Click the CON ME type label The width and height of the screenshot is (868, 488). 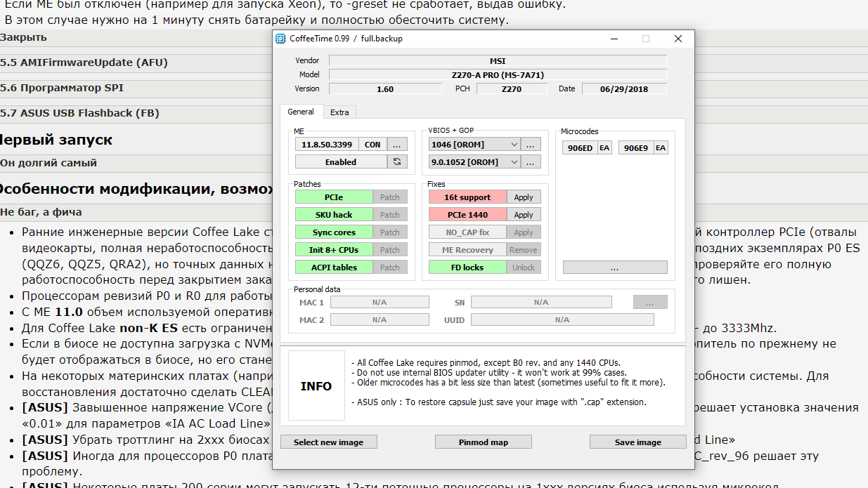[x=373, y=144]
